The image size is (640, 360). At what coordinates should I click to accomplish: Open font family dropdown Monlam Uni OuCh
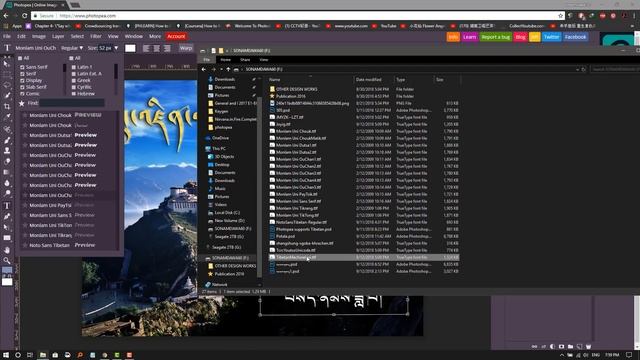(x=36, y=48)
